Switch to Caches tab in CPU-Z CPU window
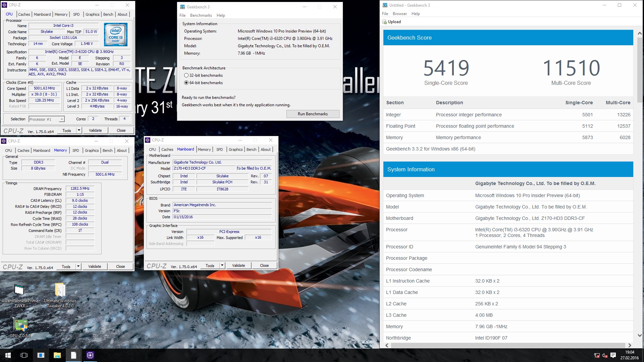 [24, 14]
